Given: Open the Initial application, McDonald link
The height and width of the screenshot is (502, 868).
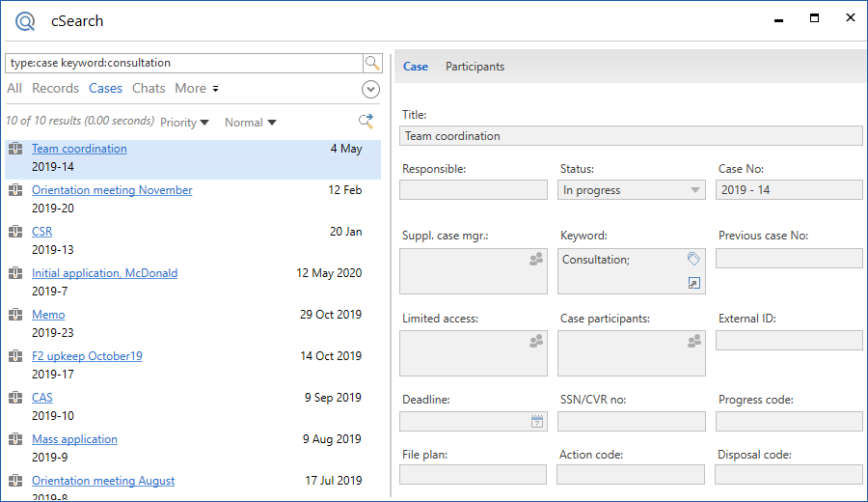Looking at the screenshot, I should [x=104, y=273].
